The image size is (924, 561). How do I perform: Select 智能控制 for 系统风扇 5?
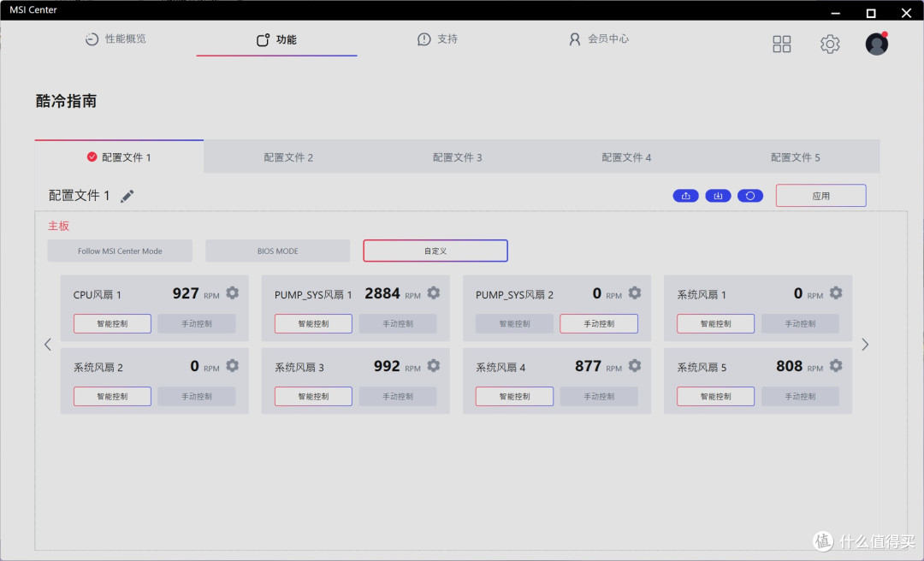715,396
